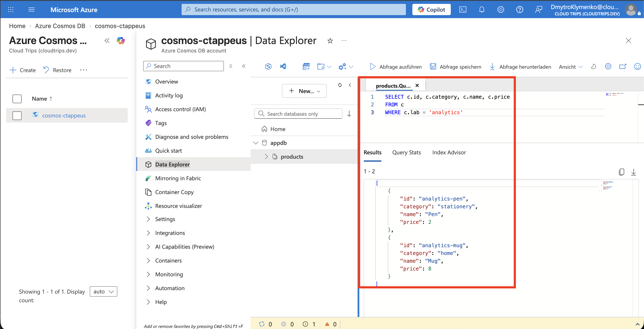Download query results icon
Image resolution: width=644 pixels, height=329 pixels.
633,172
